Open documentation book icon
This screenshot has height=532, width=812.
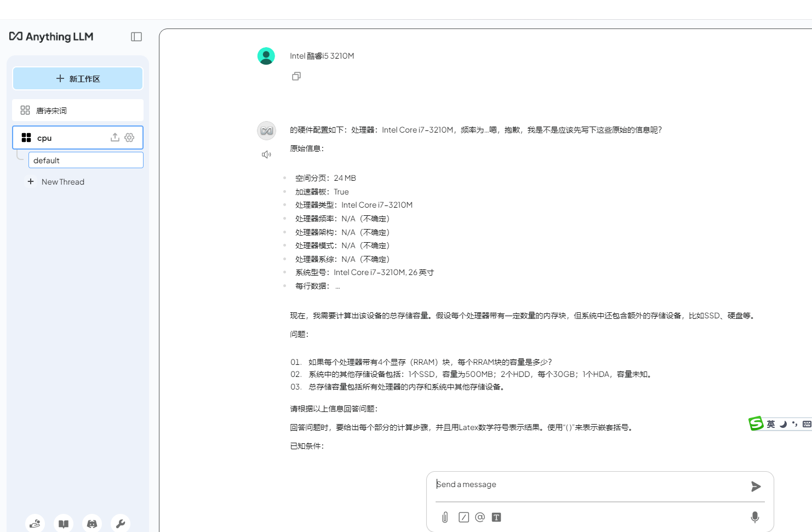tap(64, 523)
